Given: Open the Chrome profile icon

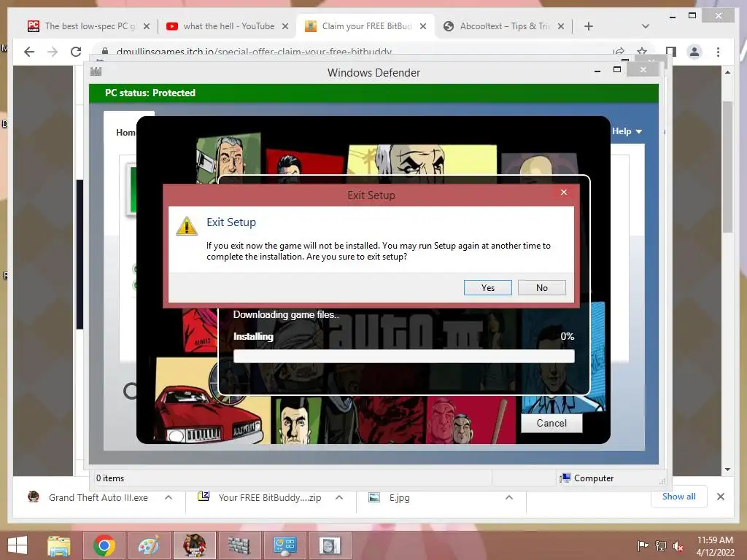Looking at the screenshot, I should (x=694, y=52).
